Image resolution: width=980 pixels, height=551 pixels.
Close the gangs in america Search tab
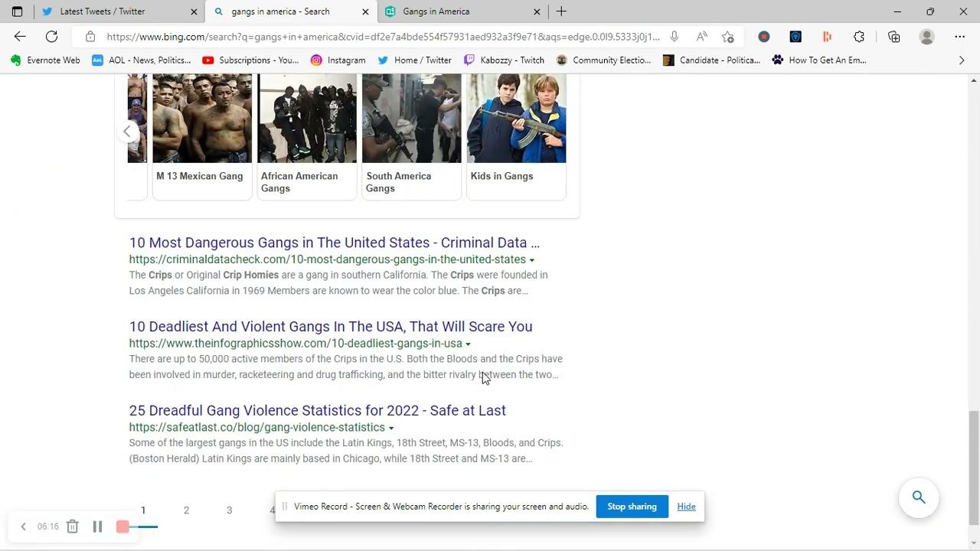click(365, 11)
